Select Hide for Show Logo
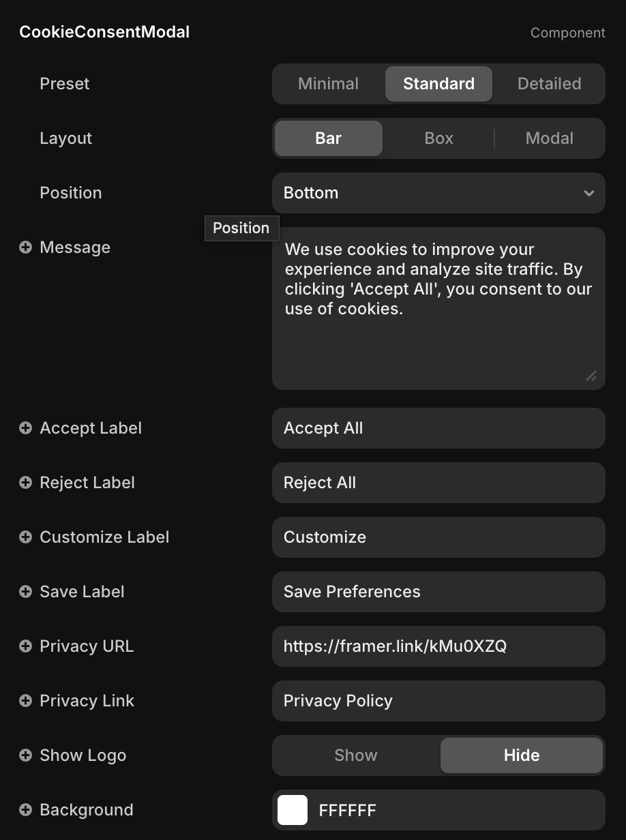The width and height of the screenshot is (626, 840). coord(522,755)
